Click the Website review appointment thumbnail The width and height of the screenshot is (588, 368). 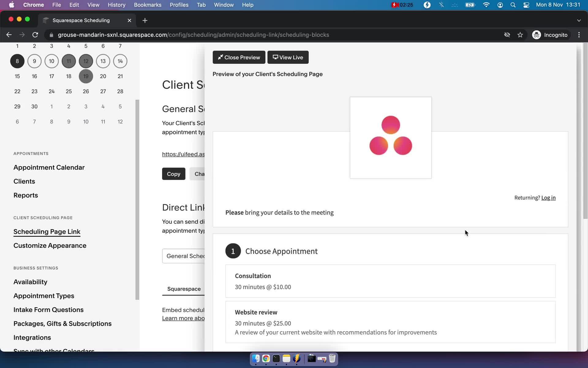coord(390,322)
